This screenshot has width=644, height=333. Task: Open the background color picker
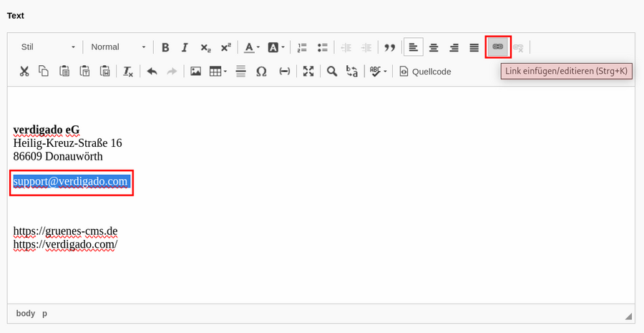pyautogui.click(x=276, y=47)
